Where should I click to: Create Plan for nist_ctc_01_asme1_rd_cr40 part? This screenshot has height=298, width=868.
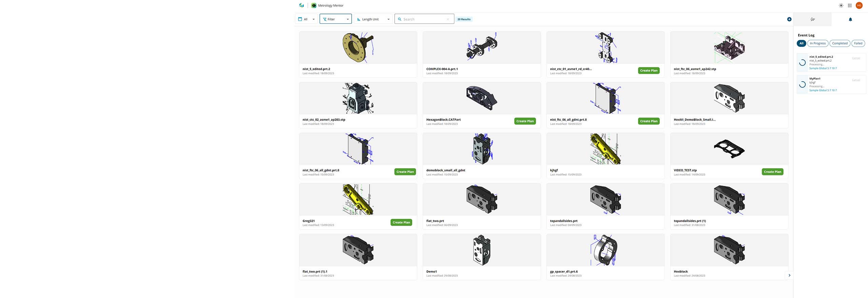(649, 70)
